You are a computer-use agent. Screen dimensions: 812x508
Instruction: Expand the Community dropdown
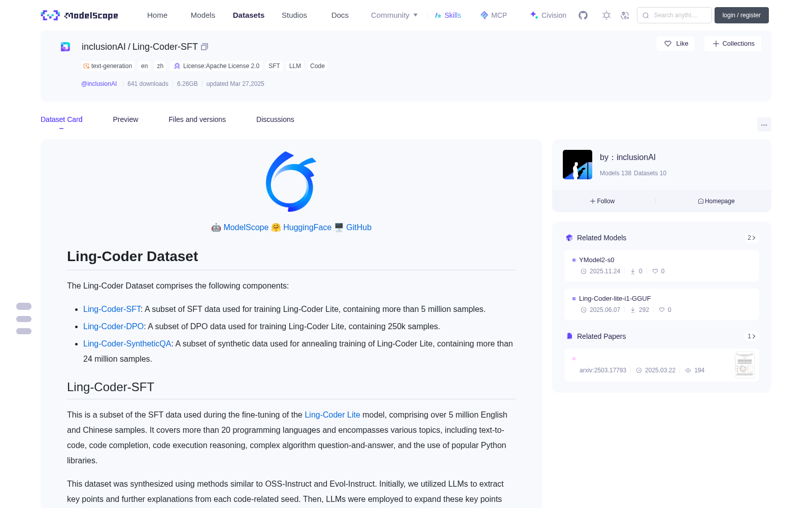tap(394, 15)
